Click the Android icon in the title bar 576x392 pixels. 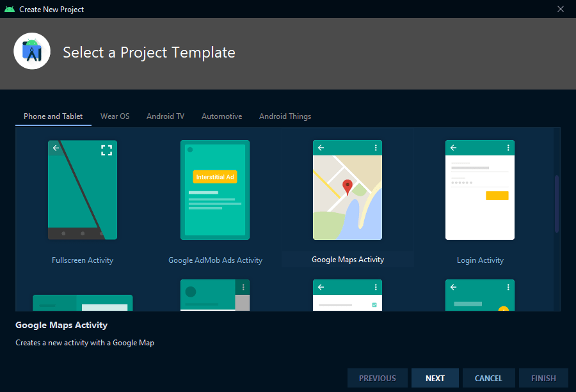click(10, 9)
